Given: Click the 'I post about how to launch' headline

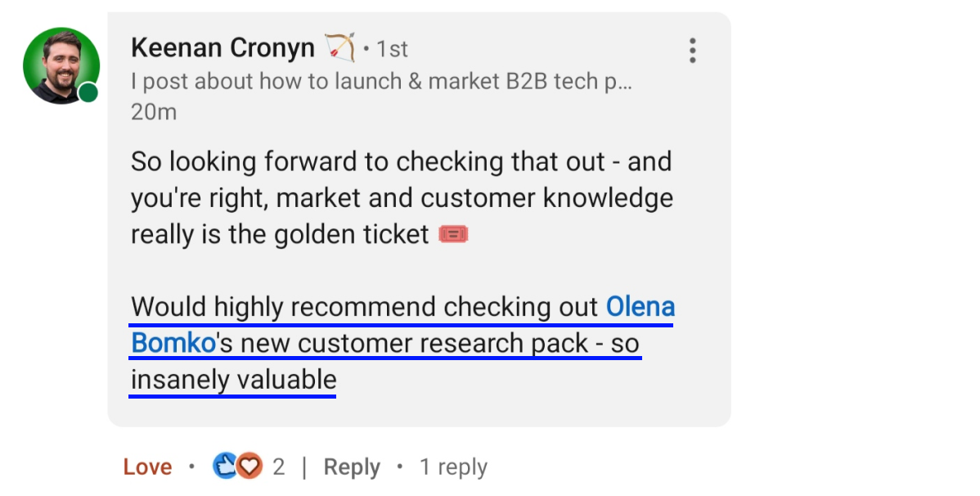Looking at the screenshot, I should pyautogui.click(x=381, y=82).
